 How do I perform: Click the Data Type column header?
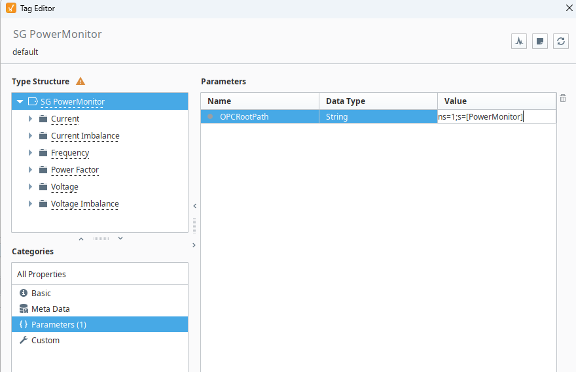coord(378,101)
